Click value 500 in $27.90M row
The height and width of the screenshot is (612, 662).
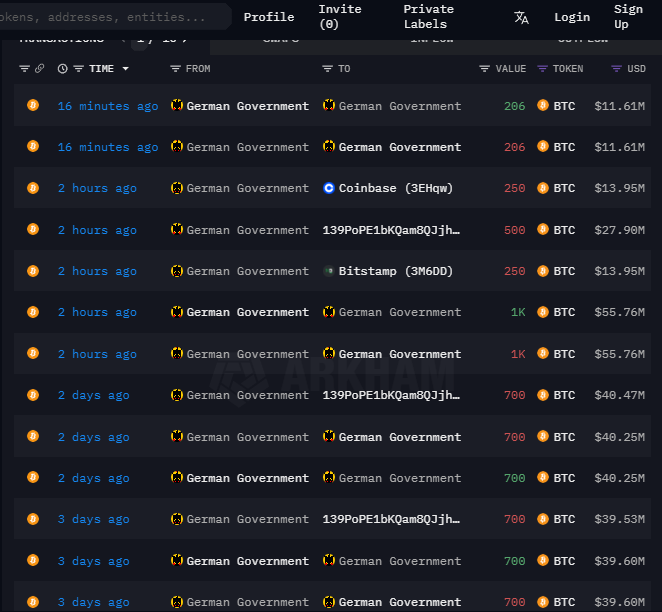[515, 230]
